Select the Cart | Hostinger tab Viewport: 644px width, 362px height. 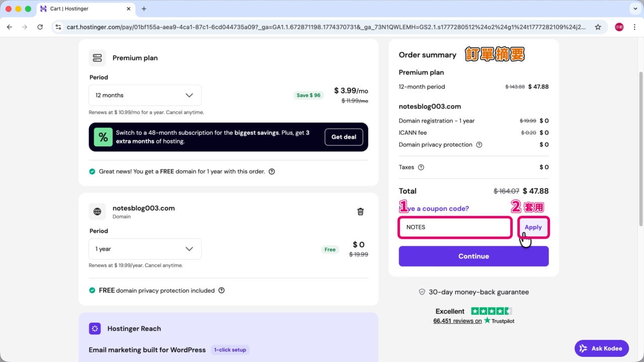click(86, 9)
